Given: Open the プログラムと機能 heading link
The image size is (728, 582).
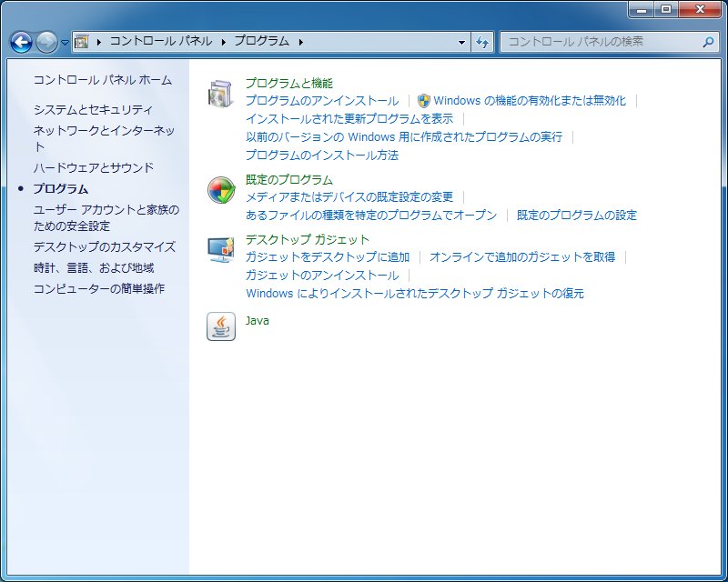Looking at the screenshot, I should pyautogui.click(x=289, y=83).
